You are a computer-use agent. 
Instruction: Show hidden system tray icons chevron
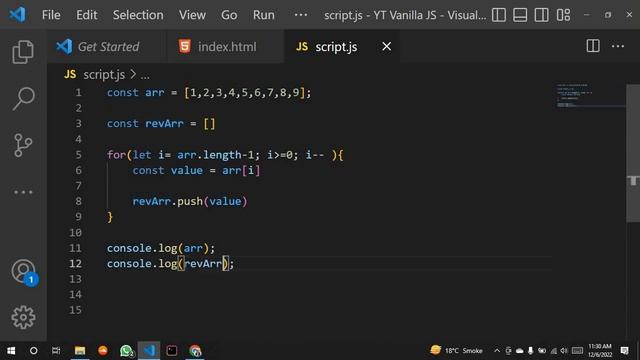coord(497,351)
